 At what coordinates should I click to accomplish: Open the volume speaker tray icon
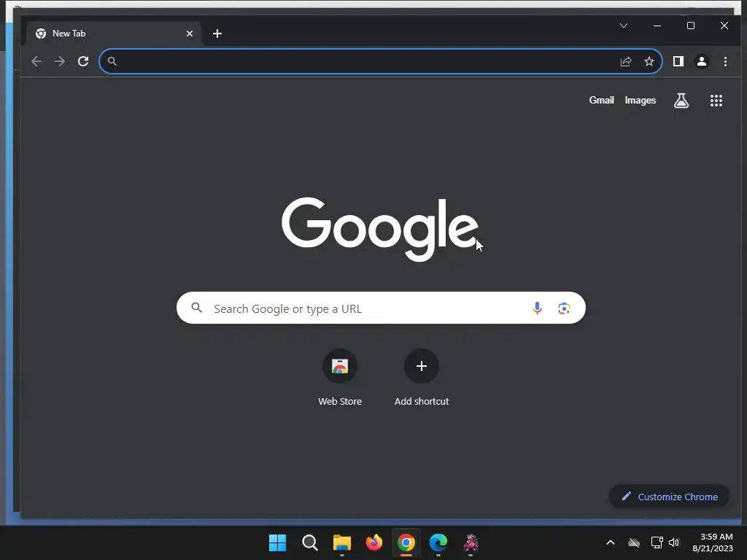point(673,542)
